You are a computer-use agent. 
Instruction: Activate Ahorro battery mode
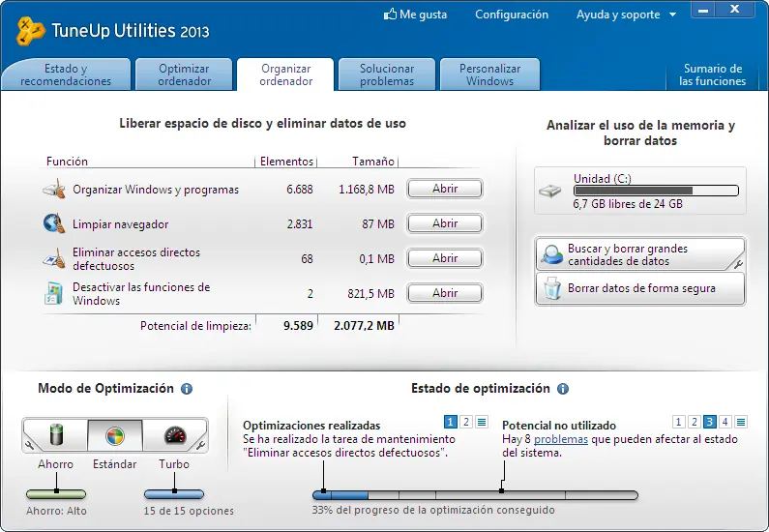(x=56, y=435)
